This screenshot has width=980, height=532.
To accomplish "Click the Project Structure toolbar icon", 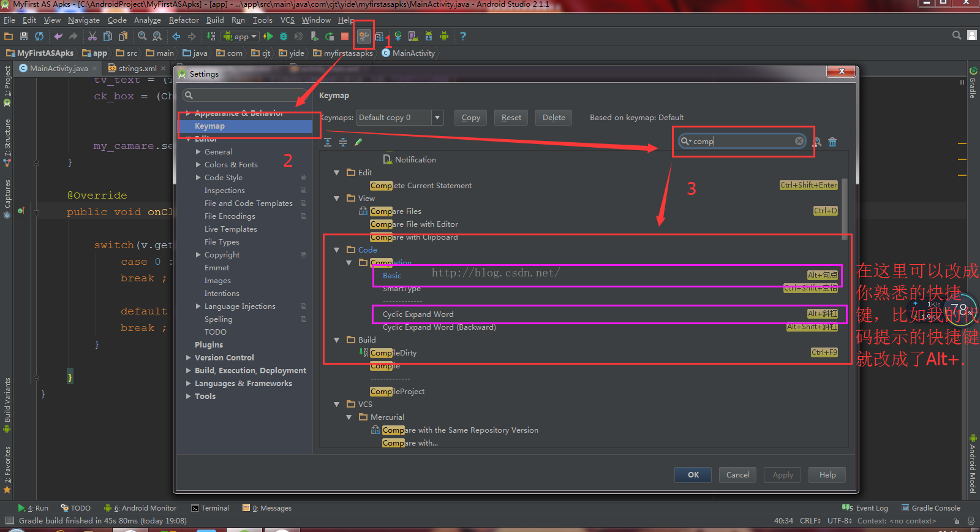I will tap(379, 36).
